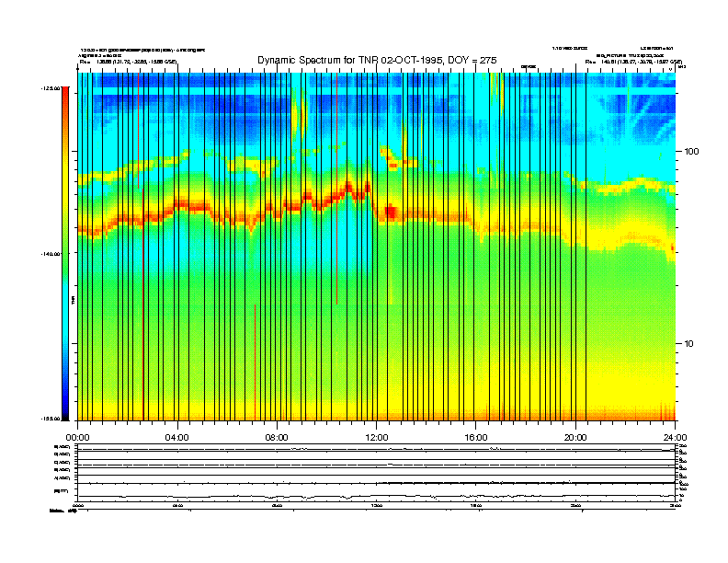Click the '16:00' time axis label

tap(476, 438)
